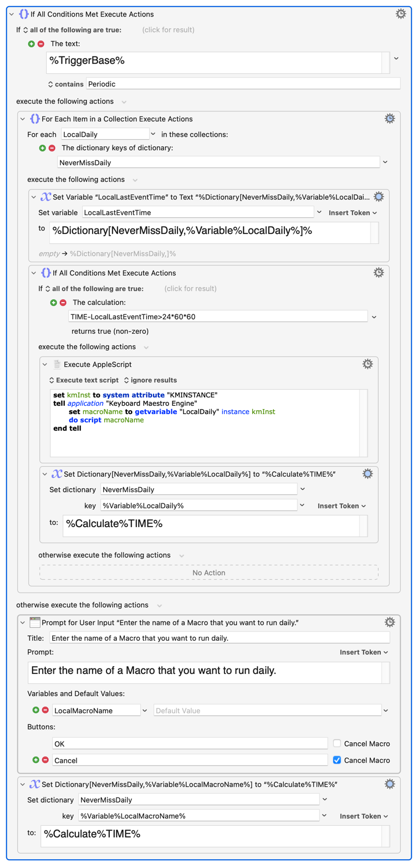Add a variable row next to LocalMacroName
Screen dimensions: 418x868
coord(37,710)
